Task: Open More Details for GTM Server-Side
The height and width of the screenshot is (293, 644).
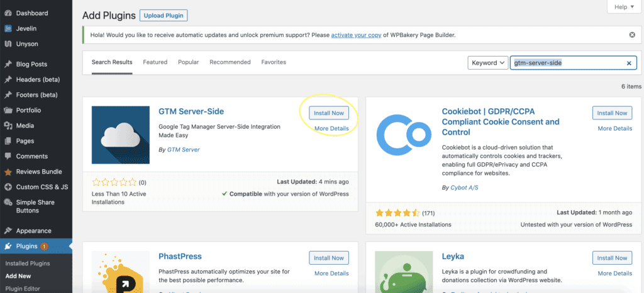Action: tap(331, 128)
